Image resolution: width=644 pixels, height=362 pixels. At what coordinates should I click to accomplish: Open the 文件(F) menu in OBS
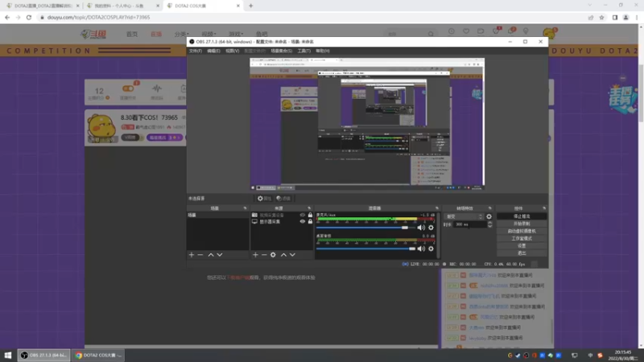tap(196, 51)
